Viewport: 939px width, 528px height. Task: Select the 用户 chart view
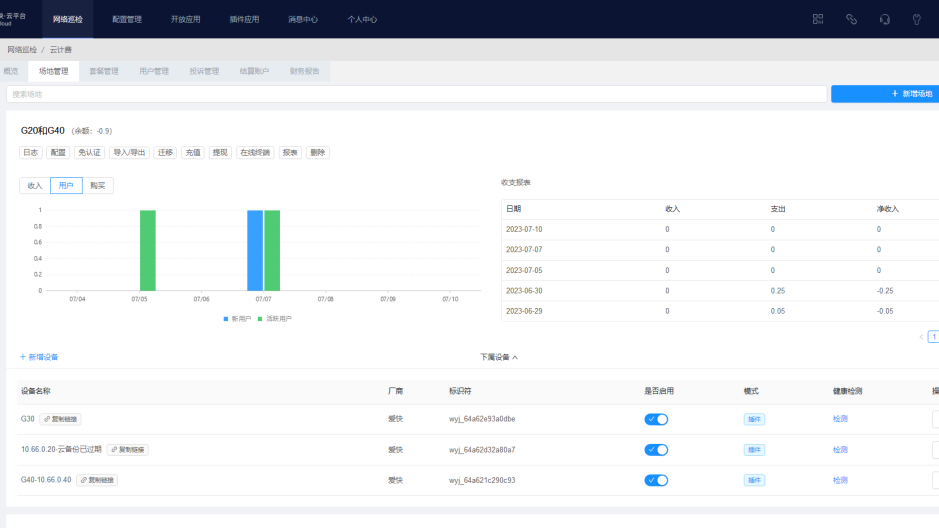tap(66, 186)
